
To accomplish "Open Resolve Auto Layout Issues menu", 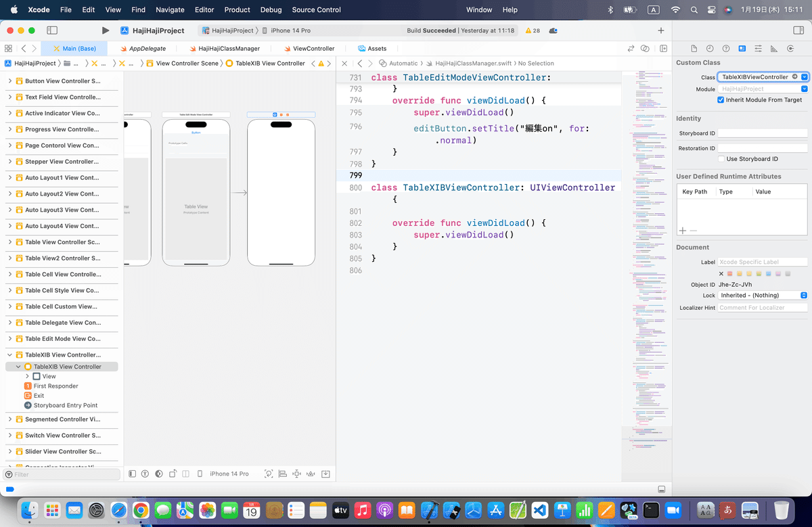I will point(311,474).
